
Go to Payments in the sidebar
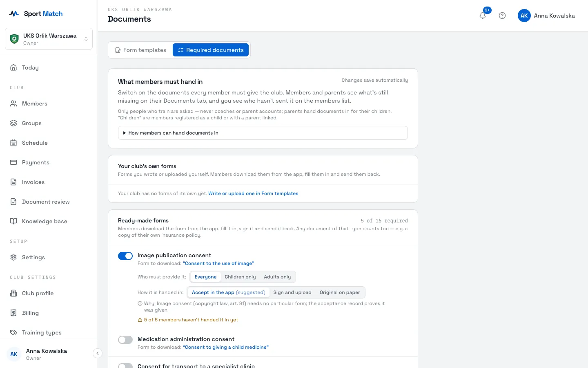coord(49,162)
